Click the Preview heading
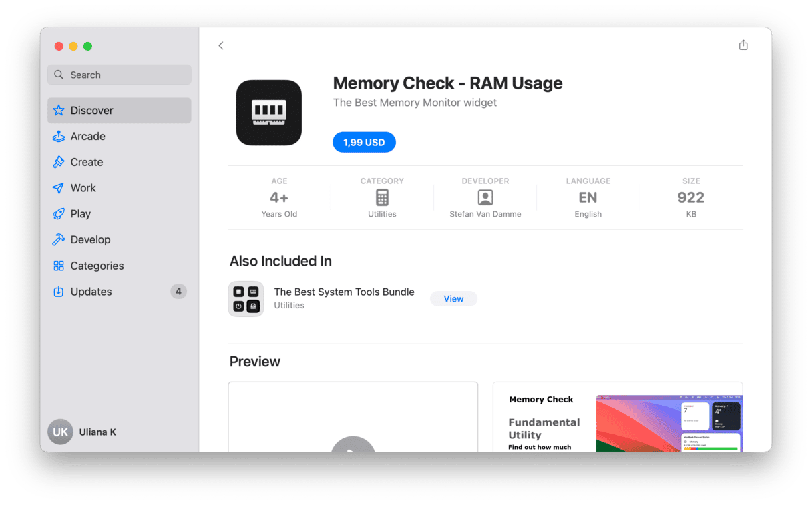The height and width of the screenshot is (505, 812). tap(255, 362)
